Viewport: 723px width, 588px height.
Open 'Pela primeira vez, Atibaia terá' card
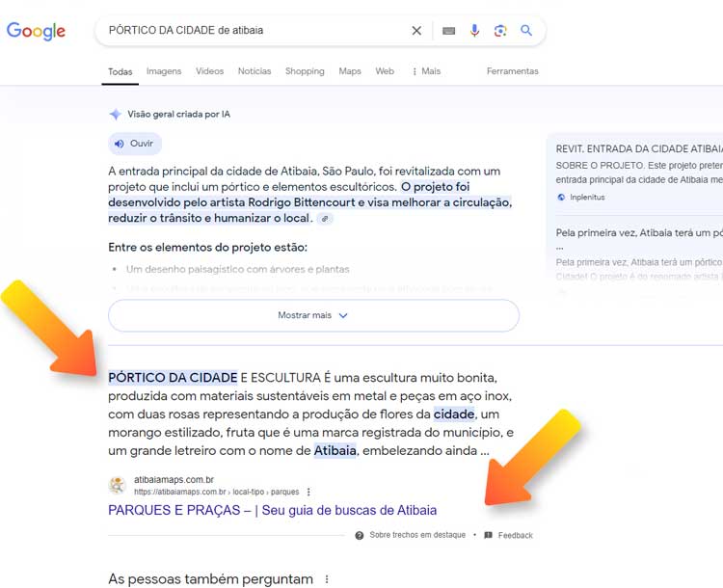[638, 254]
